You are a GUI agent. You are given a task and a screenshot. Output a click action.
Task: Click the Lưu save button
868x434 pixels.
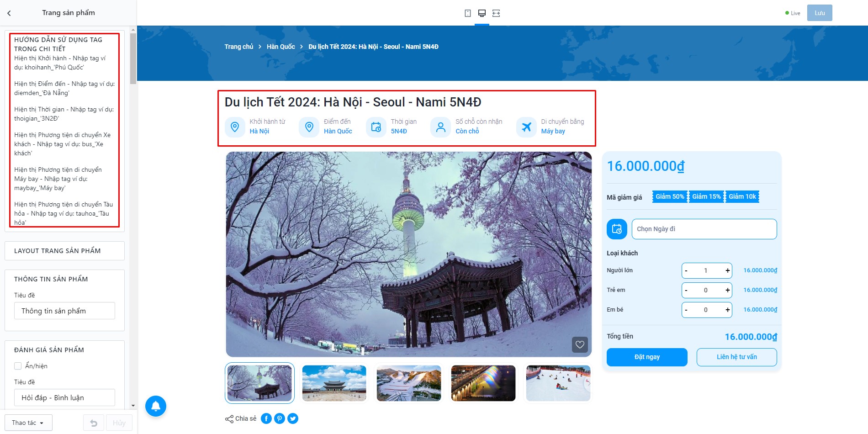coord(820,13)
